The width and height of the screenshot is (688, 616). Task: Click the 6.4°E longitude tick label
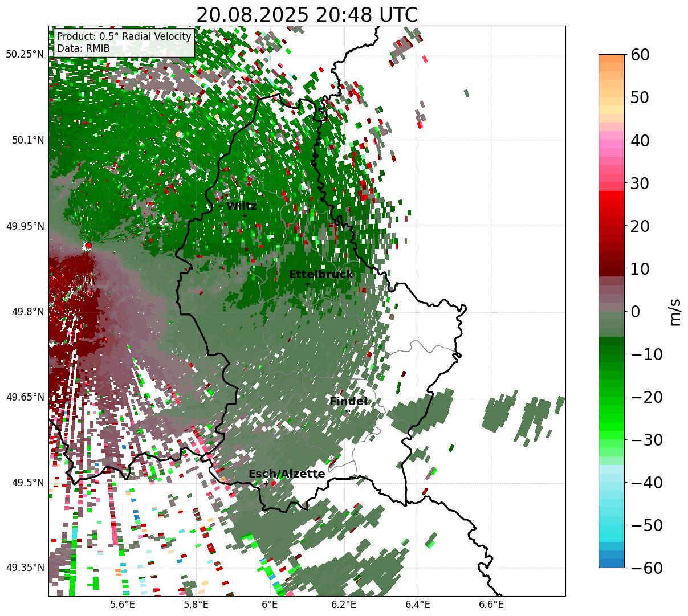tap(418, 605)
